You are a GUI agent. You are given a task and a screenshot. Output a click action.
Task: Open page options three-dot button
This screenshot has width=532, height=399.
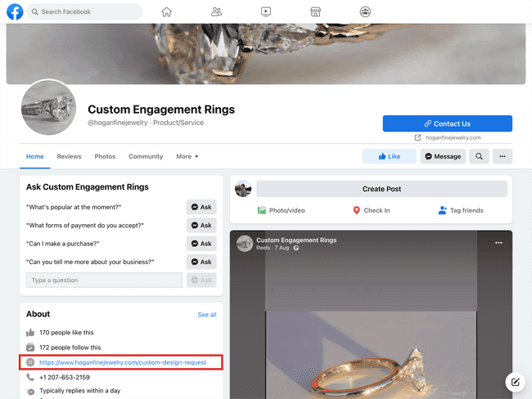[503, 156]
